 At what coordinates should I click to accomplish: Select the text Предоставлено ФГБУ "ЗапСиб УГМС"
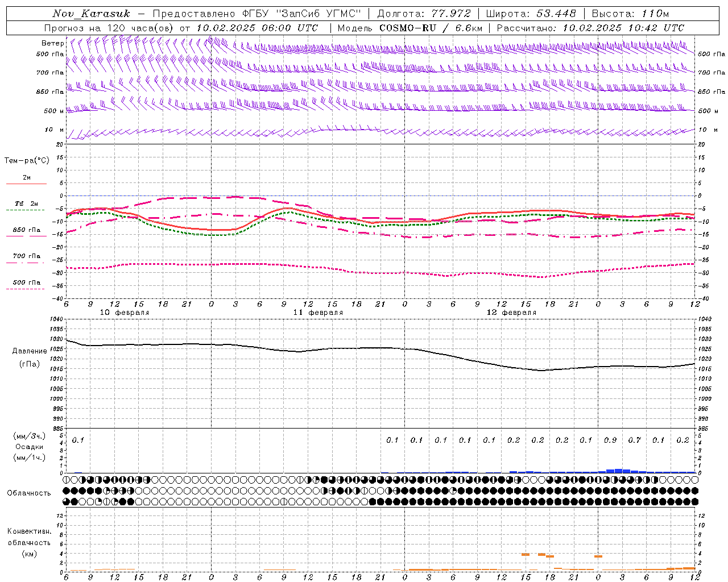(x=257, y=14)
